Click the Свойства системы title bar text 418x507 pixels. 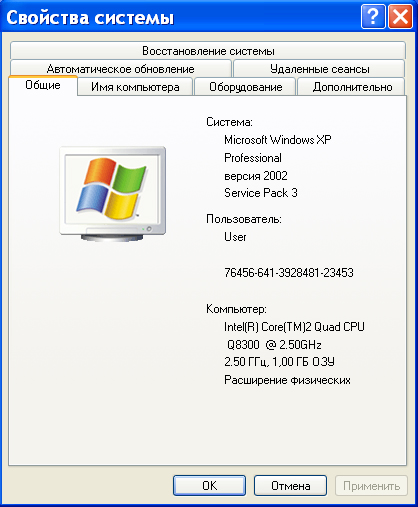(x=90, y=17)
